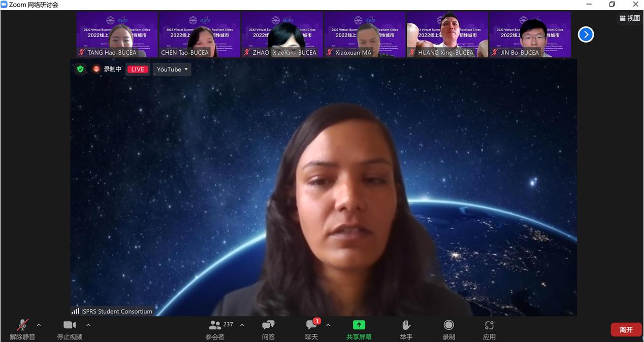Screen dimensions: 644x342
Task: Show next participants with blue arrow
Action: [586, 35]
